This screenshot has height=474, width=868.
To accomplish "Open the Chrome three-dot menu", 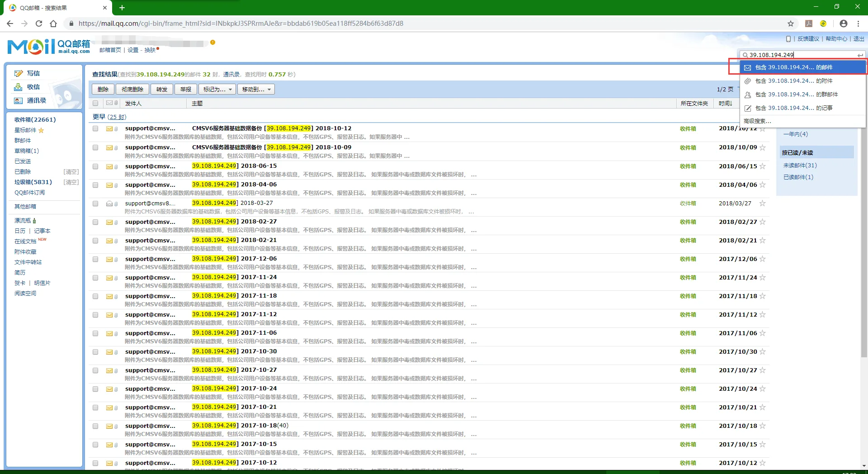I will (859, 24).
